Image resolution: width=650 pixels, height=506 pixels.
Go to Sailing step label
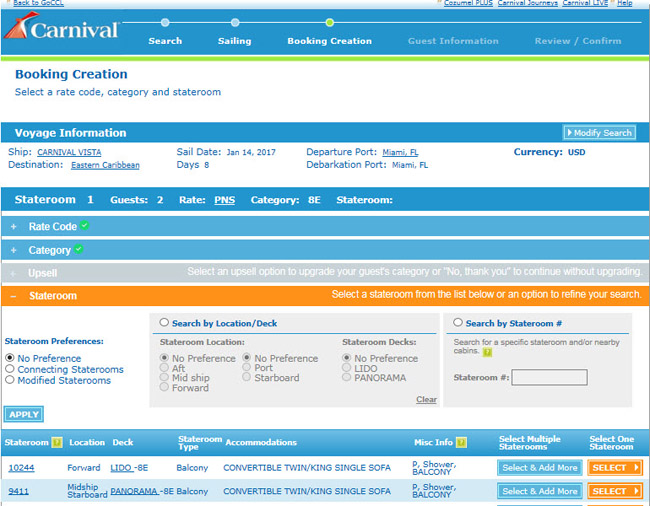pyautogui.click(x=235, y=41)
